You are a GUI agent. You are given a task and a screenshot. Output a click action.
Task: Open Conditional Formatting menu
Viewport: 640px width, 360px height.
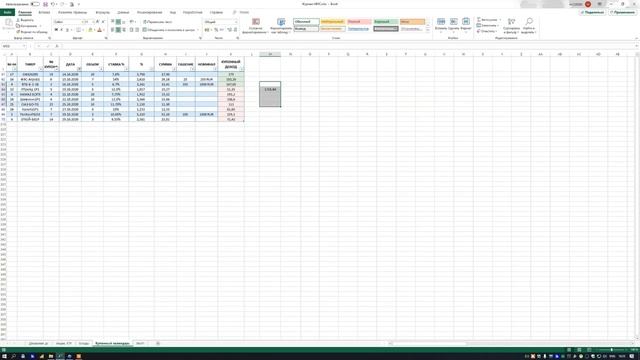256,25
